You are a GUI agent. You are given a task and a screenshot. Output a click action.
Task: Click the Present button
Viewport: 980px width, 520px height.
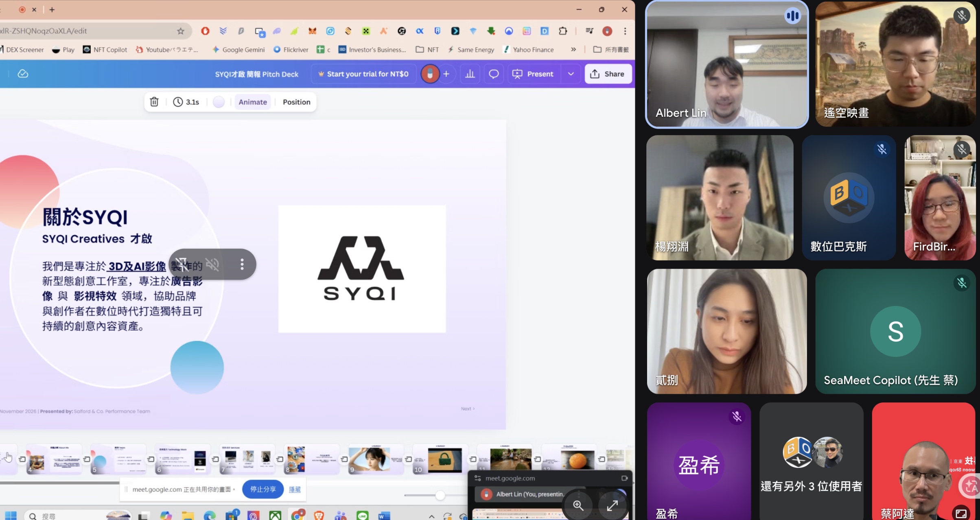[x=534, y=74]
